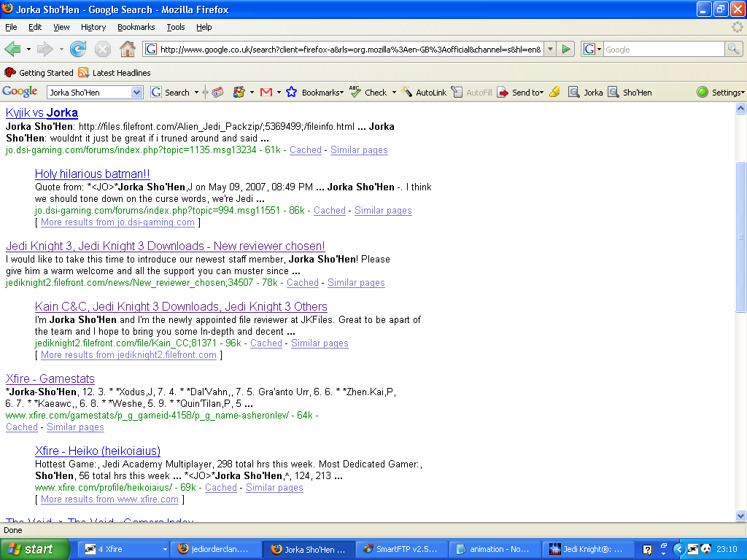The image size is (747, 560).
Task: Click the green Go arrow beside URL
Action: (566, 49)
